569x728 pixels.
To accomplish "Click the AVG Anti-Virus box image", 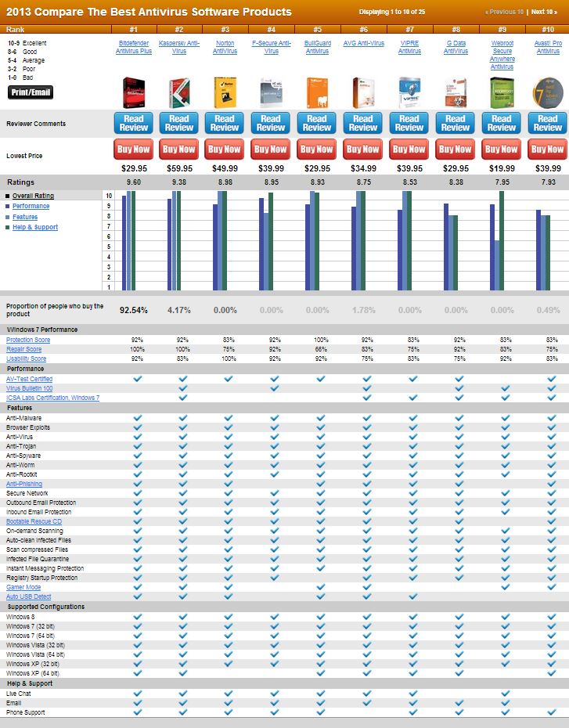I will point(363,92).
